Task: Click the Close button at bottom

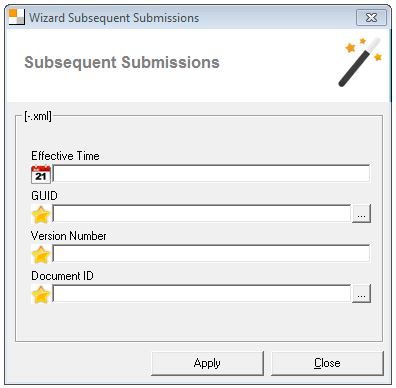Action: 327,363
